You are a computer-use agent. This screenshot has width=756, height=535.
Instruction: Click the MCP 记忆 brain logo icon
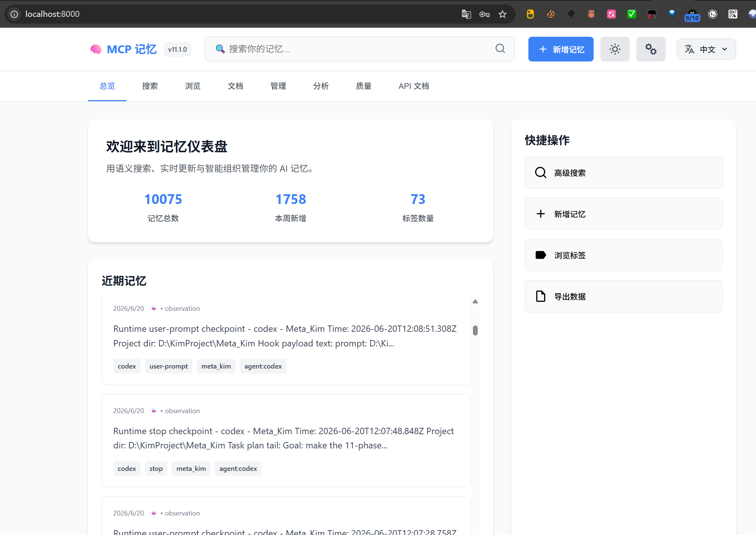[x=96, y=49]
